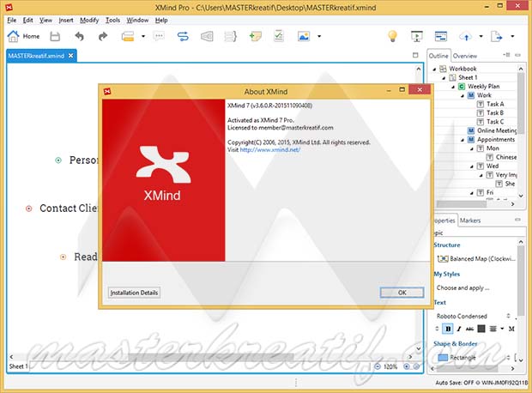Insert a topic with the Topic icon
Image resolution: width=532 pixels, height=393 pixels.
[128, 36]
